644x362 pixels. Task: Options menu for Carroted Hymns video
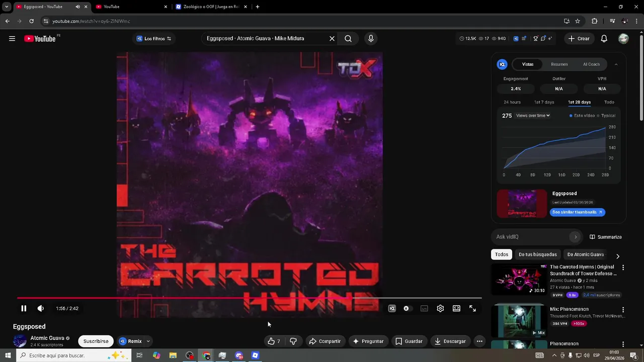coord(623,268)
